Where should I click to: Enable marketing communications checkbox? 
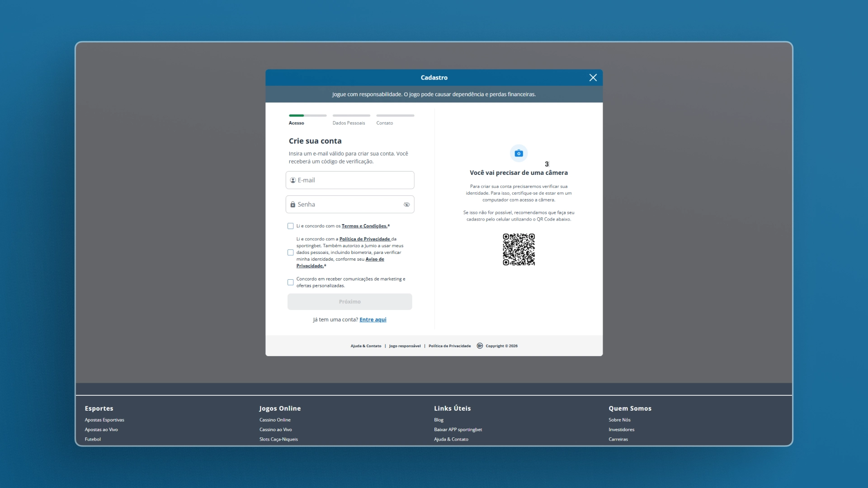click(x=290, y=282)
